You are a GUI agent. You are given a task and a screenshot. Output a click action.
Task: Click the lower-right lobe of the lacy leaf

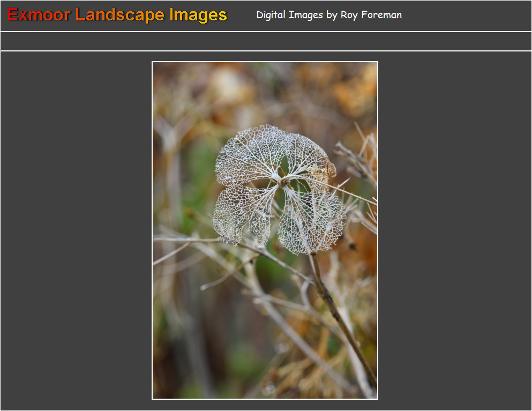(x=313, y=220)
